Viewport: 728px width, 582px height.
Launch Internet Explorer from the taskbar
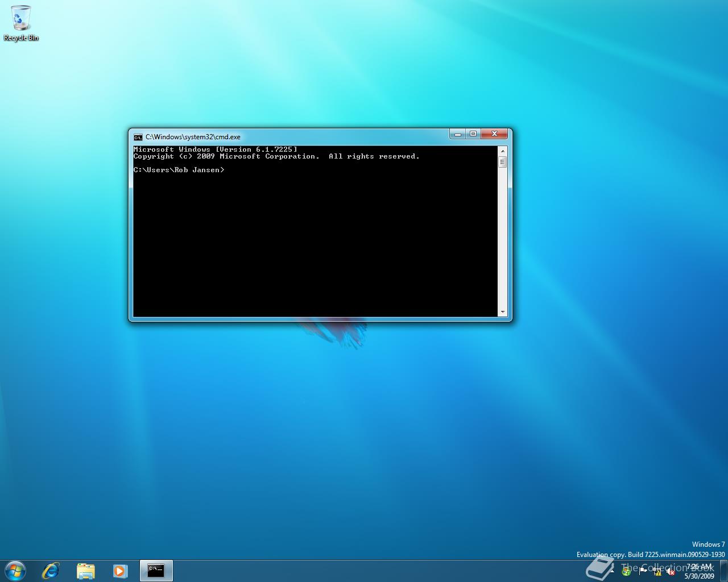click(x=51, y=571)
